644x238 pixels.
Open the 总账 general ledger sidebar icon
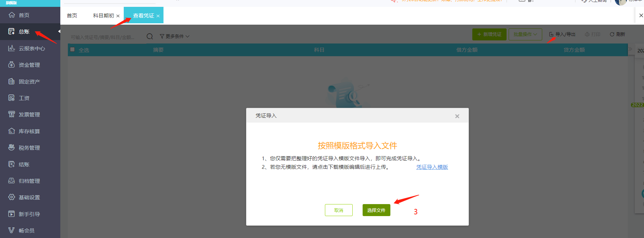(12, 32)
